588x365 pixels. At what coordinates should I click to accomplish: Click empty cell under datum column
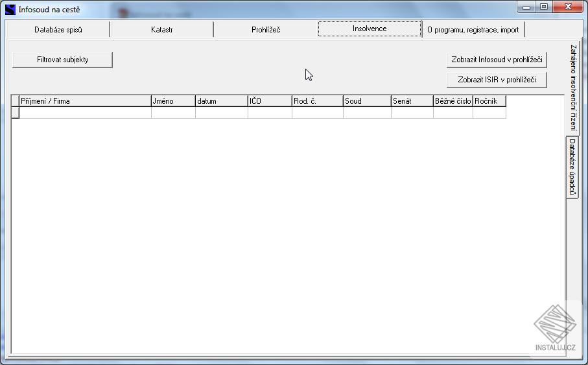(x=222, y=113)
